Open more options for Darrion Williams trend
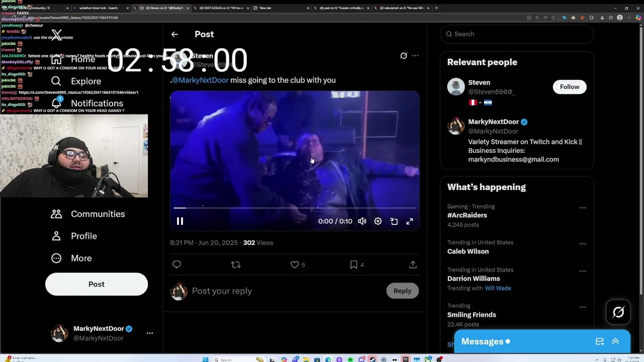644x362 pixels. 583,271
